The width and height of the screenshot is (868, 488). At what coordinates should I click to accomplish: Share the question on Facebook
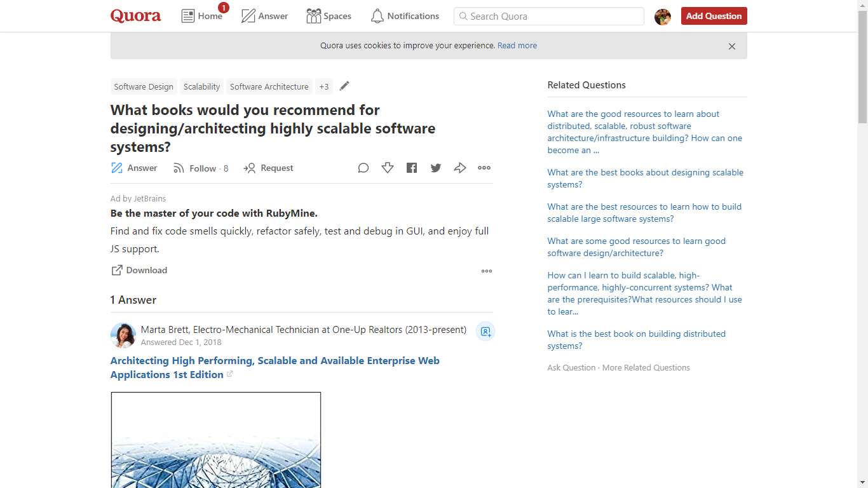click(412, 168)
